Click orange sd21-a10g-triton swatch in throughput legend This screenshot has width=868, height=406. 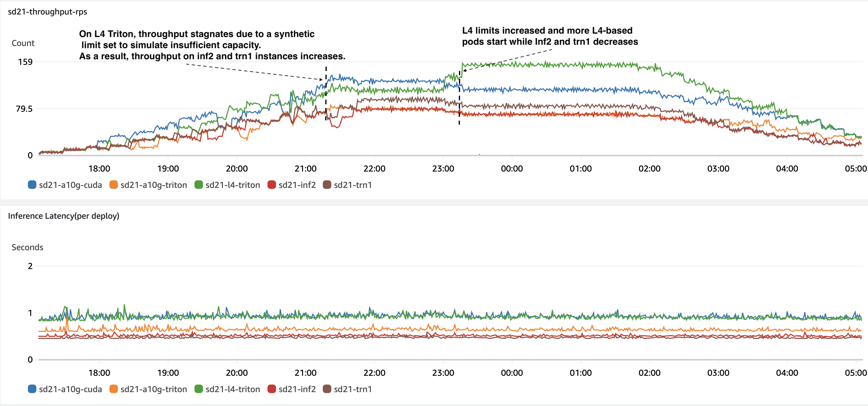pos(113,185)
